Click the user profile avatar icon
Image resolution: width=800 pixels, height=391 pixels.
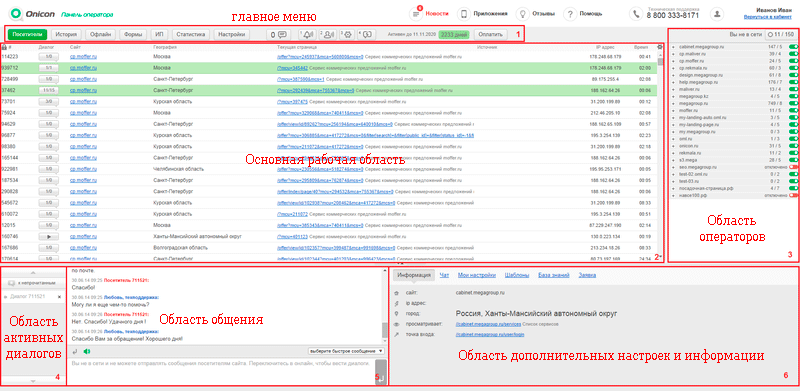point(718,14)
